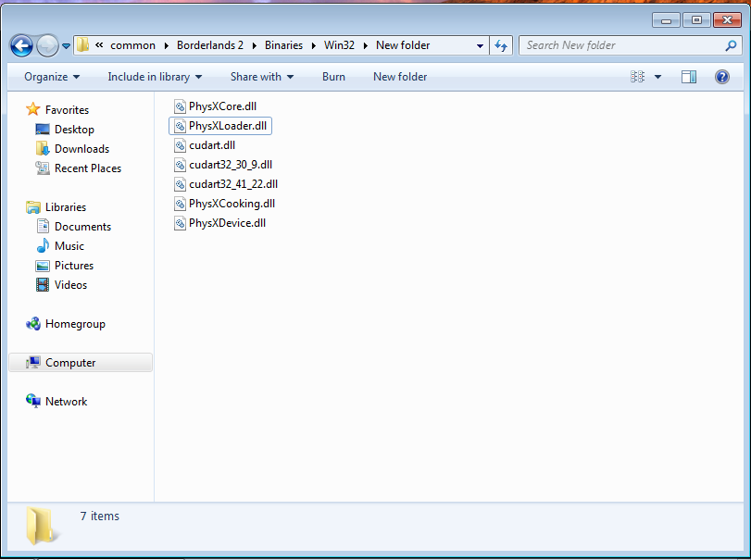Click the search magnifier icon
This screenshot has height=560, width=751.
[x=731, y=45]
